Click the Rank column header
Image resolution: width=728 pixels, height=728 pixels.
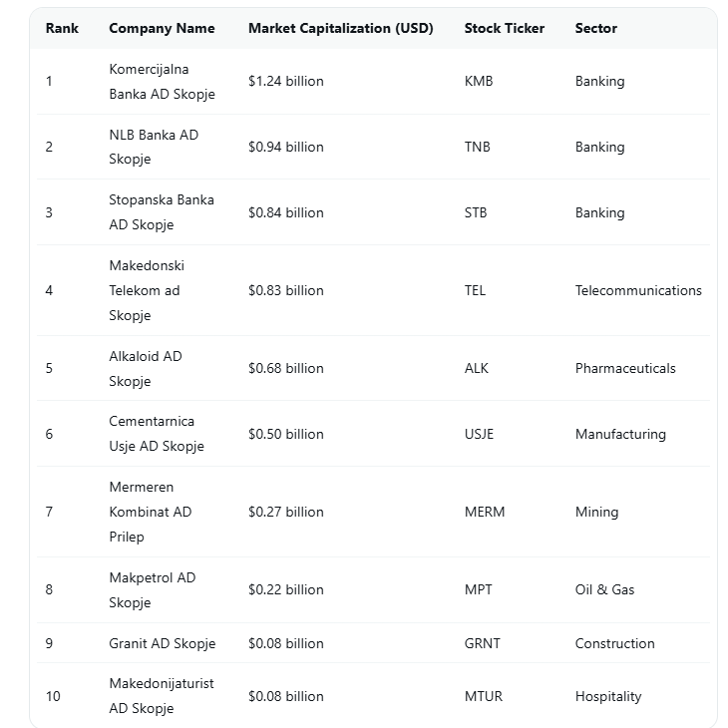coord(62,28)
